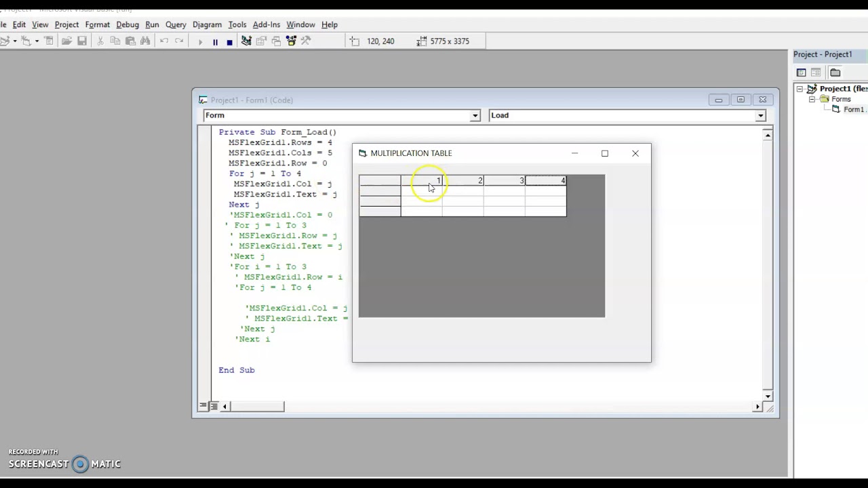This screenshot has width=868, height=488.
Task: Open the Add-Ins menu
Action: [x=267, y=24]
